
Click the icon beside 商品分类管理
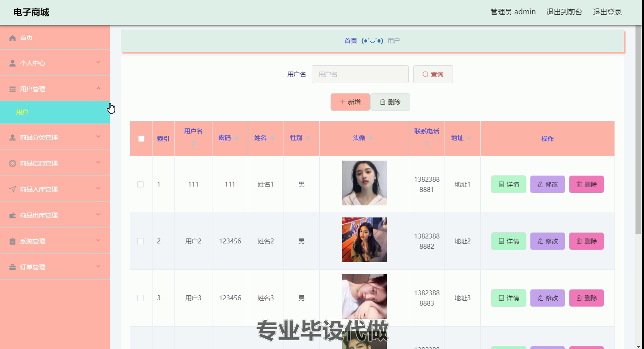pos(13,138)
